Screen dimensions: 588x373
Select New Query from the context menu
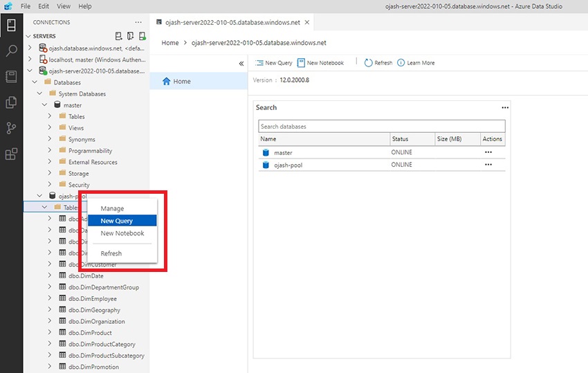[122, 221]
